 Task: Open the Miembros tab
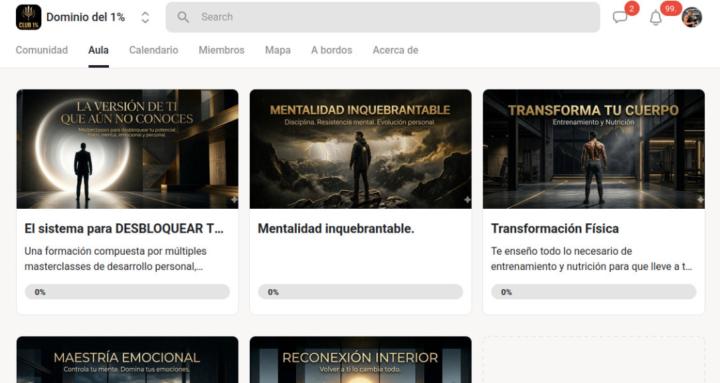click(x=221, y=50)
